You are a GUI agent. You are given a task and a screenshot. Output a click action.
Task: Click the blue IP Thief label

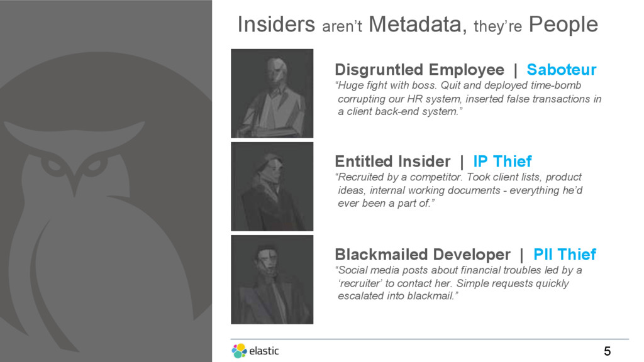tap(502, 162)
